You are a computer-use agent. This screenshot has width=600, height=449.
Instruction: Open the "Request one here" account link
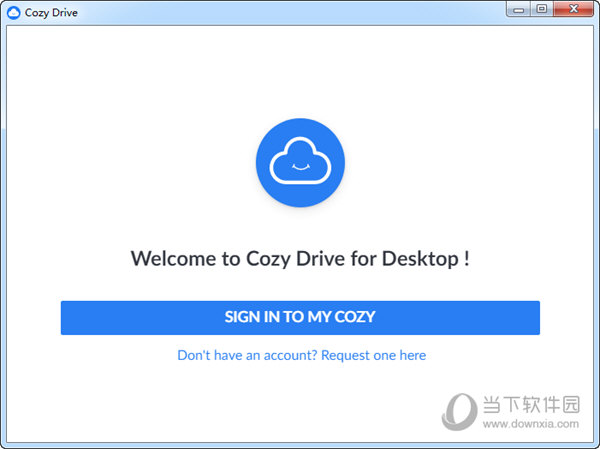[x=373, y=355]
